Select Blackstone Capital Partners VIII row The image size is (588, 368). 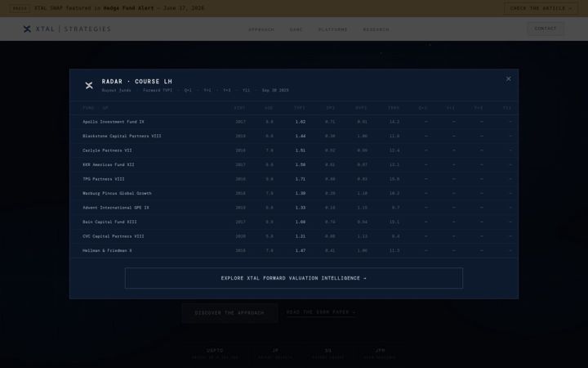294,136
